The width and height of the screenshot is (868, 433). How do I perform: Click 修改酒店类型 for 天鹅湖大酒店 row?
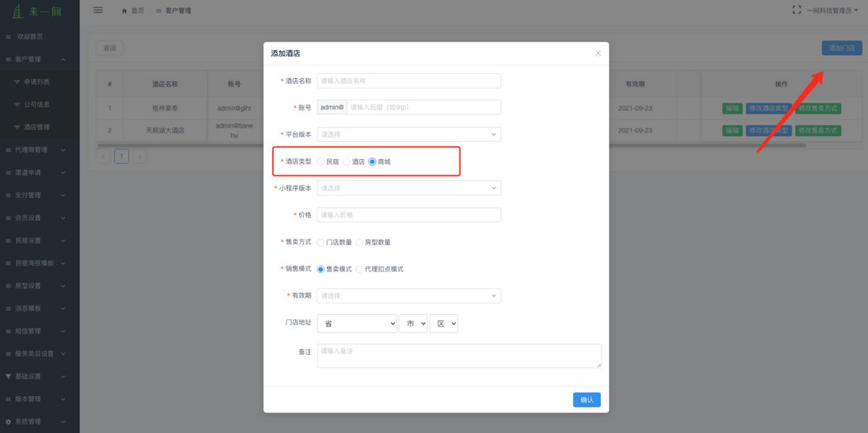click(769, 130)
